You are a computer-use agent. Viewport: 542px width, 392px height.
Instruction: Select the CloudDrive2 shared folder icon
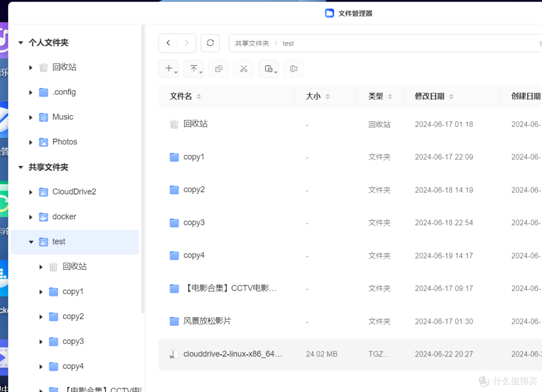point(43,192)
